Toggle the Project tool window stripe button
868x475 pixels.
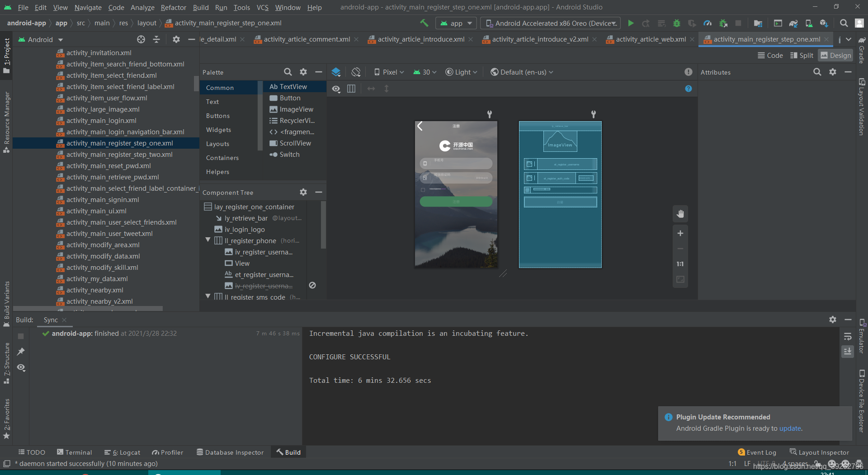pos(6,56)
